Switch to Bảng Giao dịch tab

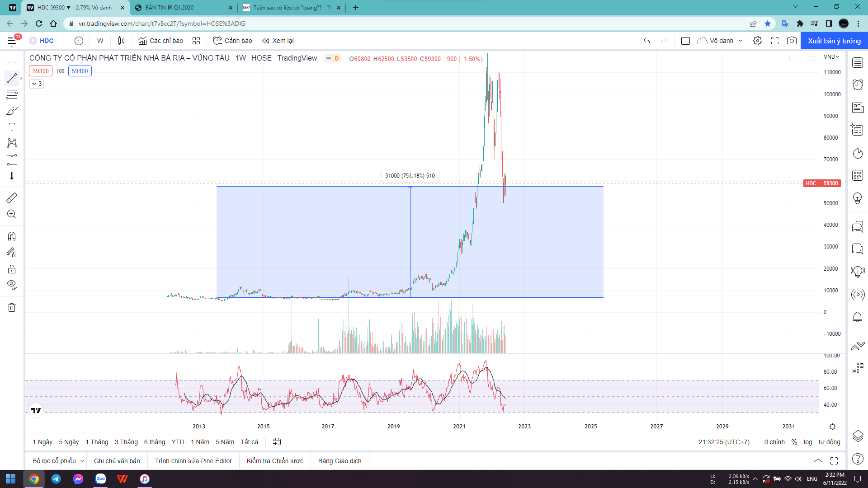pyautogui.click(x=340, y=461)
